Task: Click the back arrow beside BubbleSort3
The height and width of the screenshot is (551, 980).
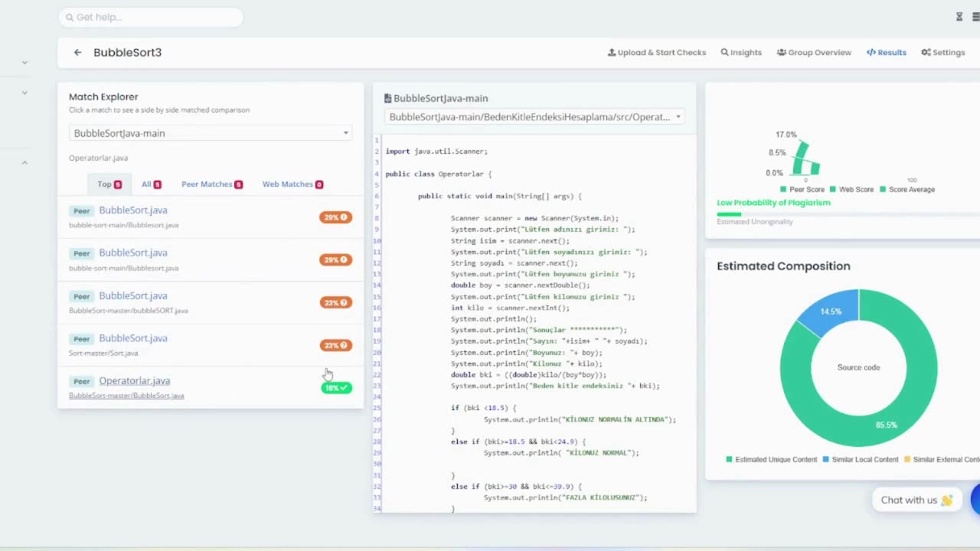Action: coord(77,53)
